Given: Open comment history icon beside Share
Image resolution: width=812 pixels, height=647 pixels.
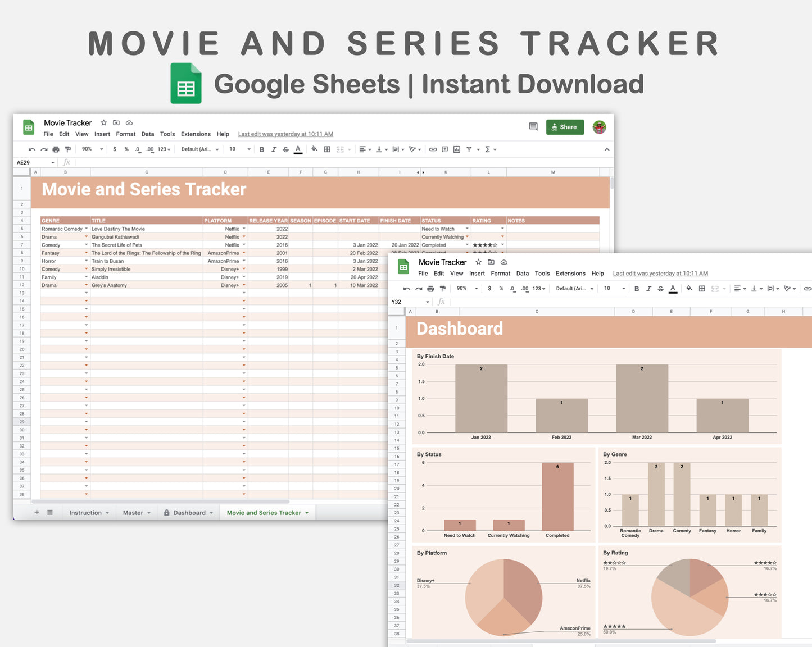Looking at the screenshot, I should point(533,127).
